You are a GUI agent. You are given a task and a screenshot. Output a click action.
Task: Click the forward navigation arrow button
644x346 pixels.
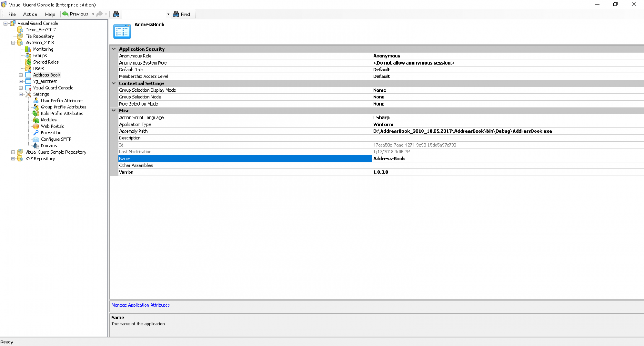100,14
